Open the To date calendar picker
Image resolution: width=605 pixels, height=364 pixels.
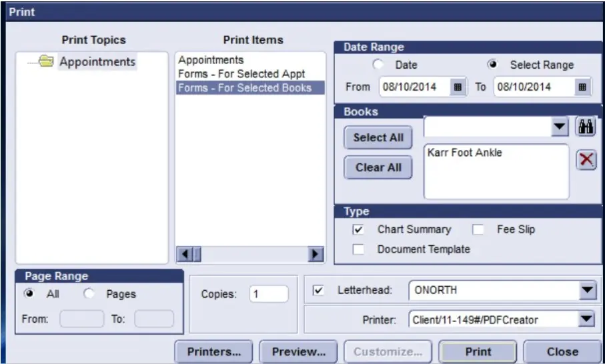582,87
